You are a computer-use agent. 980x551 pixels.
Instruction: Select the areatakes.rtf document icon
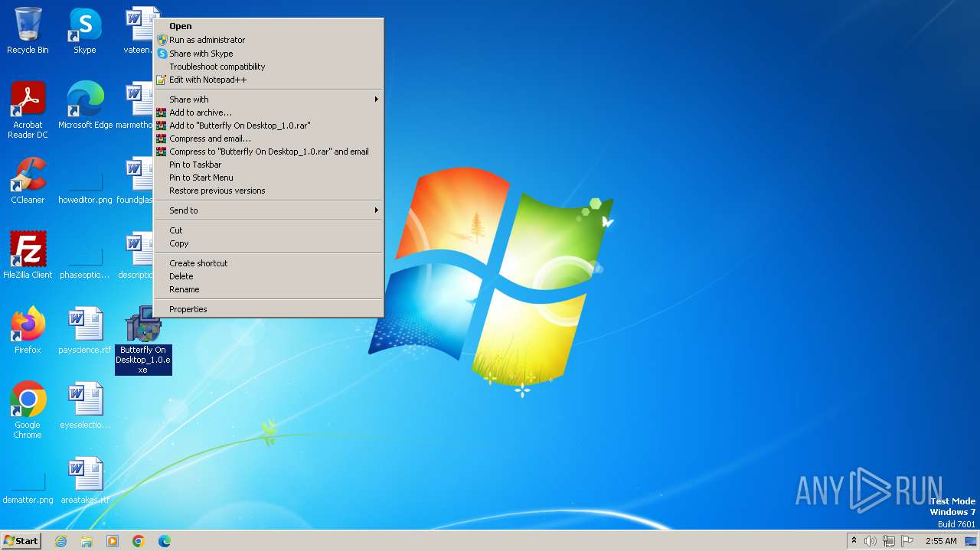(x=85, y=481)
